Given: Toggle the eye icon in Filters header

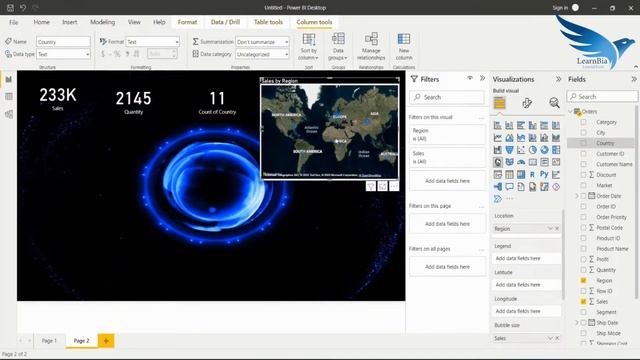Looking at the screenshot, I should pyautogui.click(x=470, y=78).
